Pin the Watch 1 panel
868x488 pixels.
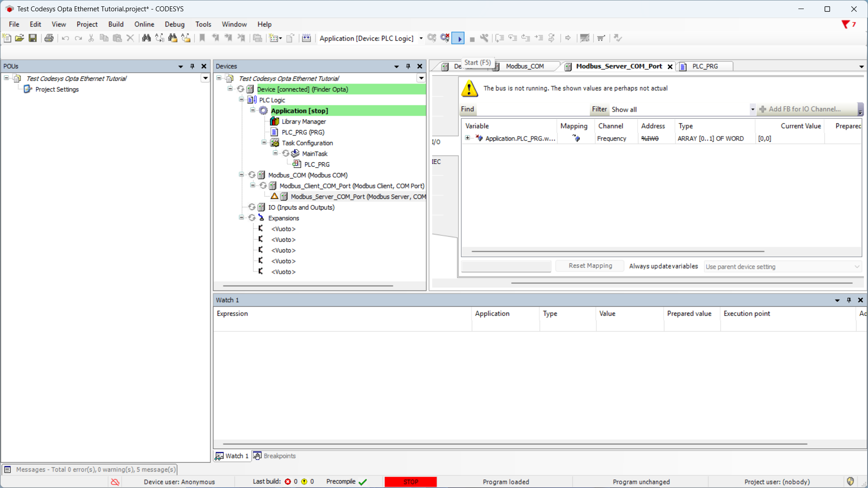(849, 300)
